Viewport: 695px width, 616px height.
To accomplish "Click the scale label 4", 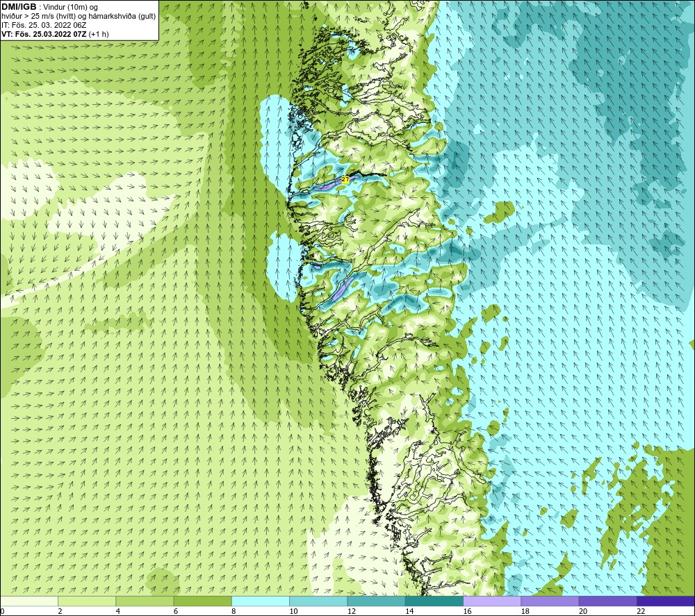I will (118, 611).
